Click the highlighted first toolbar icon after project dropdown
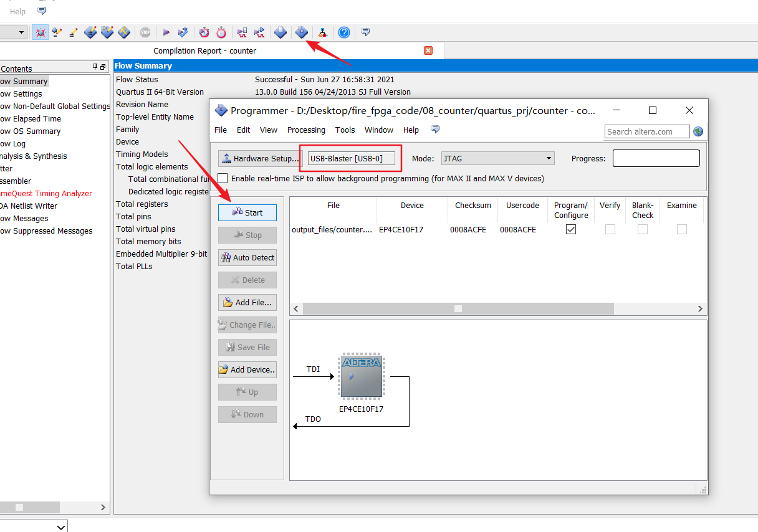 [41, 32]
